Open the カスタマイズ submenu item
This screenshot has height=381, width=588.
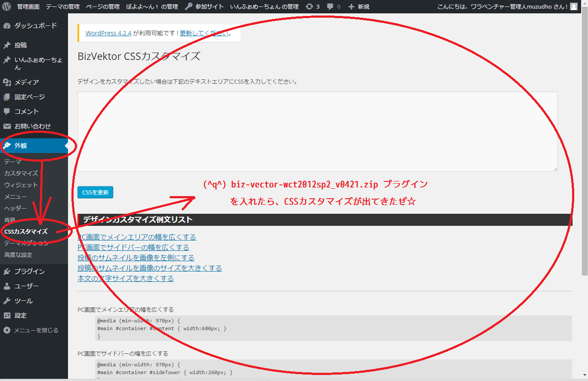[21, 173]
